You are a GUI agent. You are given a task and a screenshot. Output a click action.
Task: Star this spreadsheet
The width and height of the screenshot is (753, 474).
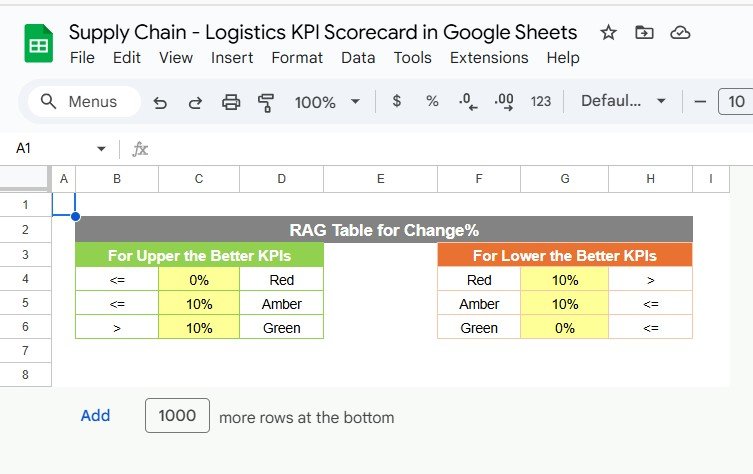[x=608, y=33]
